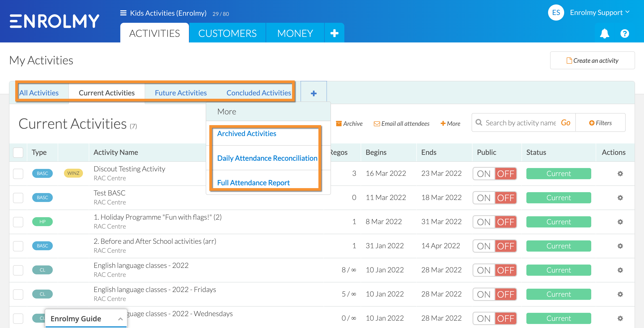Viewport: 644px width, 328px height.
Task: Click the CL badge on English classes Fridays
Action: (42, 294)
